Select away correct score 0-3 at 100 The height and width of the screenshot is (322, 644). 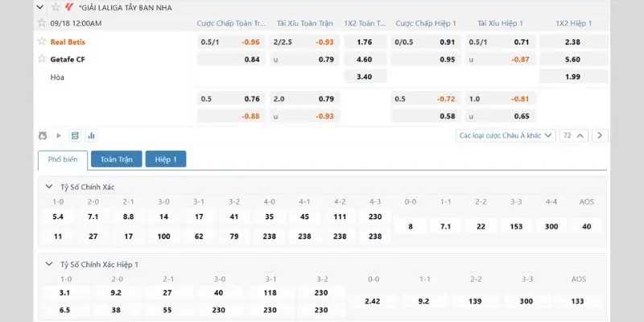coord(163,236)
